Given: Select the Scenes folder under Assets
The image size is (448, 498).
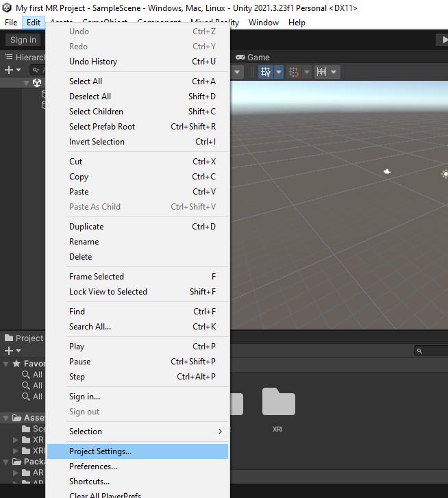Looking at the screenshot, I should [34, 429].
